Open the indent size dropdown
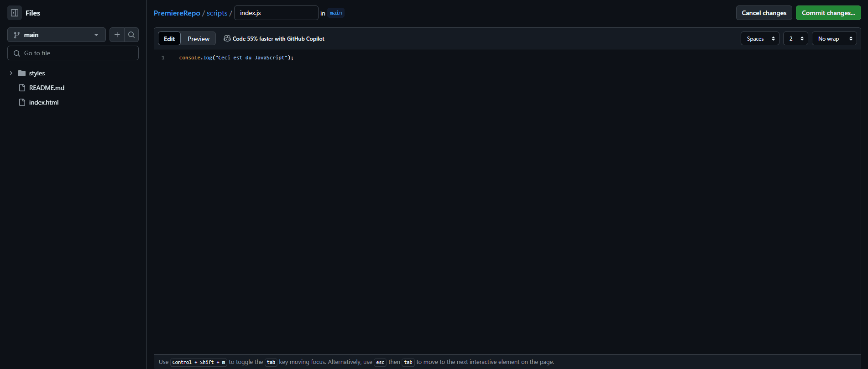The width and height of the screenshot is (868, 369). click(x=795, y=39)
